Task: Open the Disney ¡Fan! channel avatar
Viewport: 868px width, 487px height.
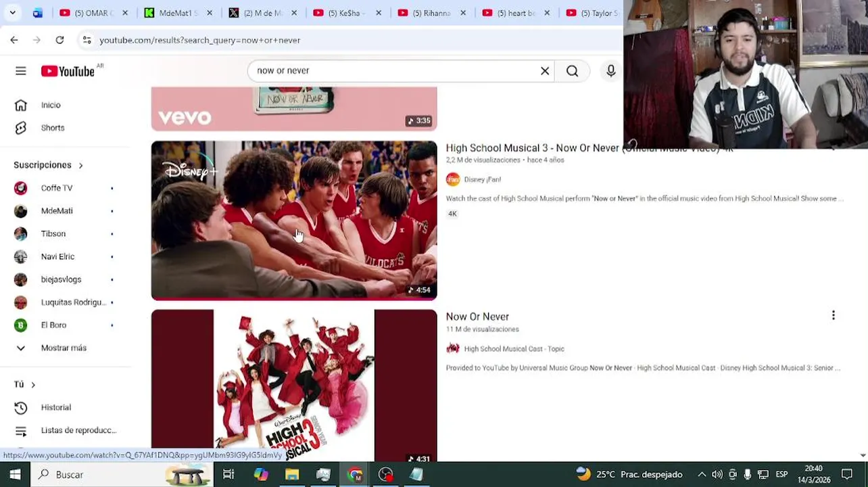Action: click(453, 179)
